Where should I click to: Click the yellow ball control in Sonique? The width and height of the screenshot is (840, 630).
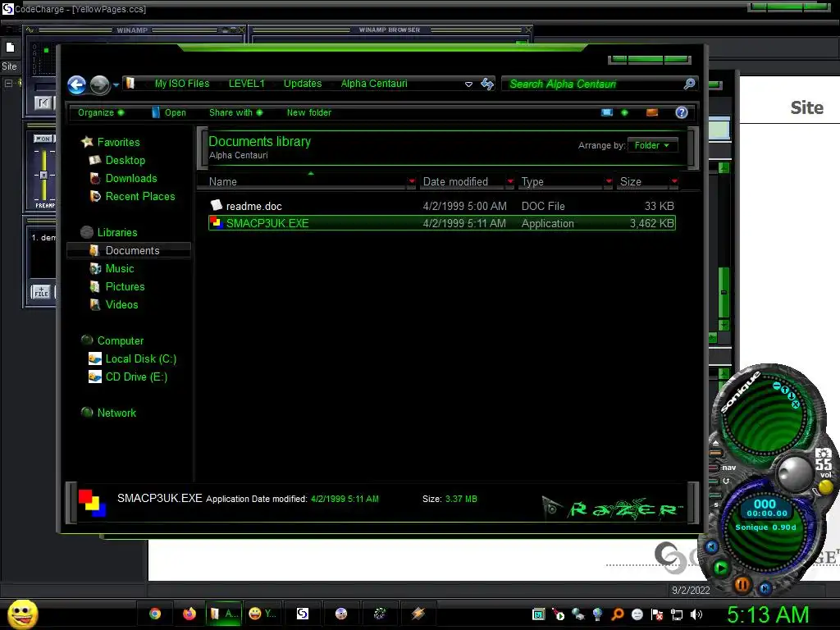click(825, 487)
